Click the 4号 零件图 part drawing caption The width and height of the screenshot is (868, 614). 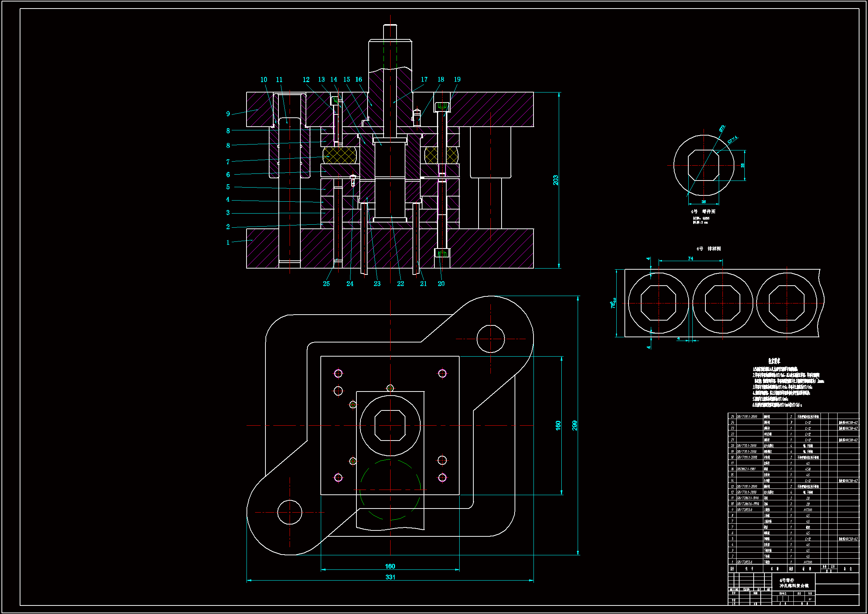click(703, 211)
